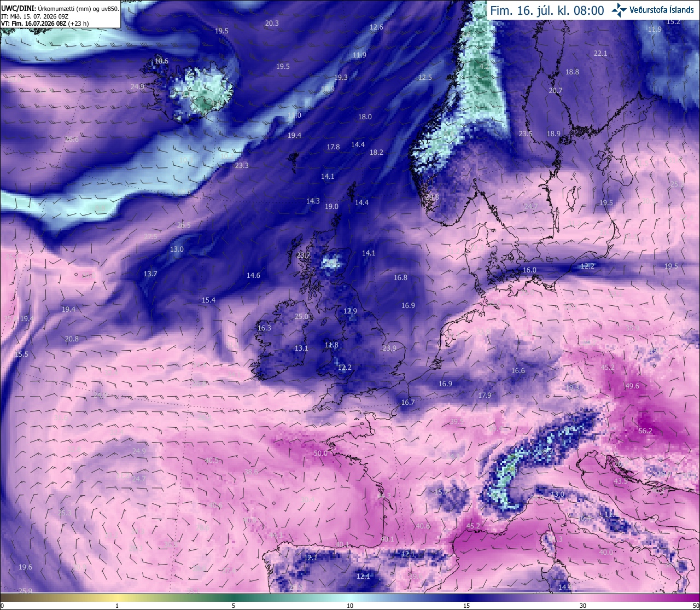
Task: Click the 38.6 value label over the Bay of Biscay
Action: tap(251, 472)
